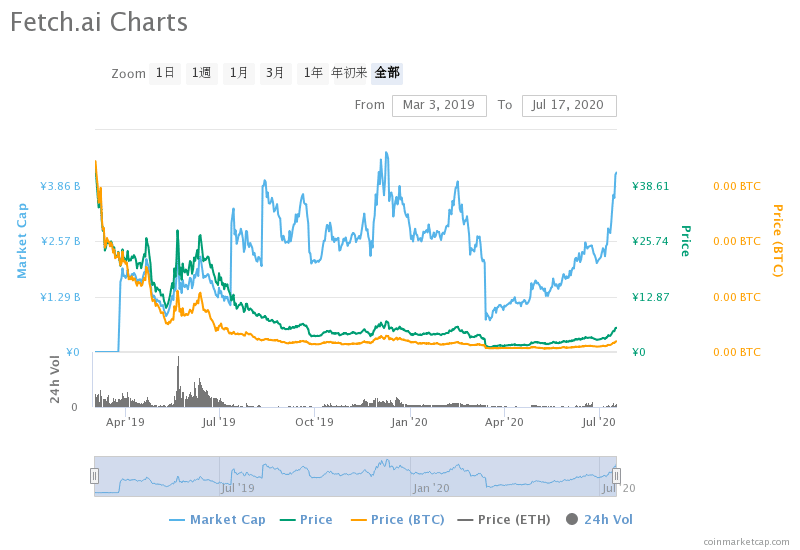Viewport: 800px width, 550px height.
Task: Select the 1年 zoom range button
Action: [x=313, y=73]
